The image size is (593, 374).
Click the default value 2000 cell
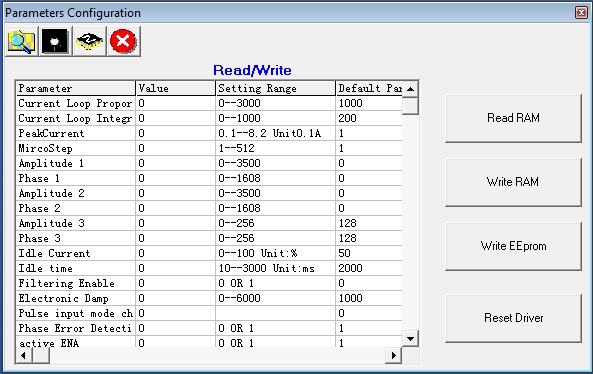369,268
